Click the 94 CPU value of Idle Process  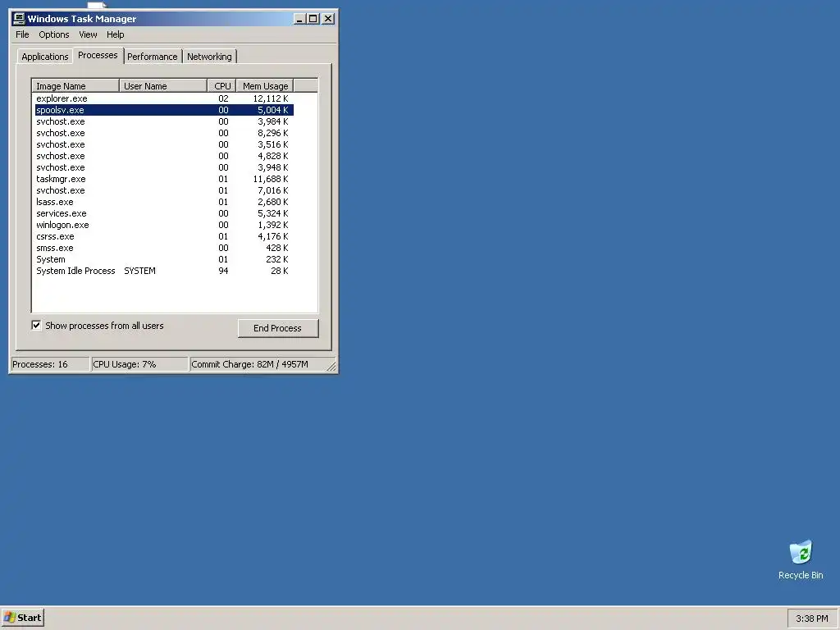(223, 271)
